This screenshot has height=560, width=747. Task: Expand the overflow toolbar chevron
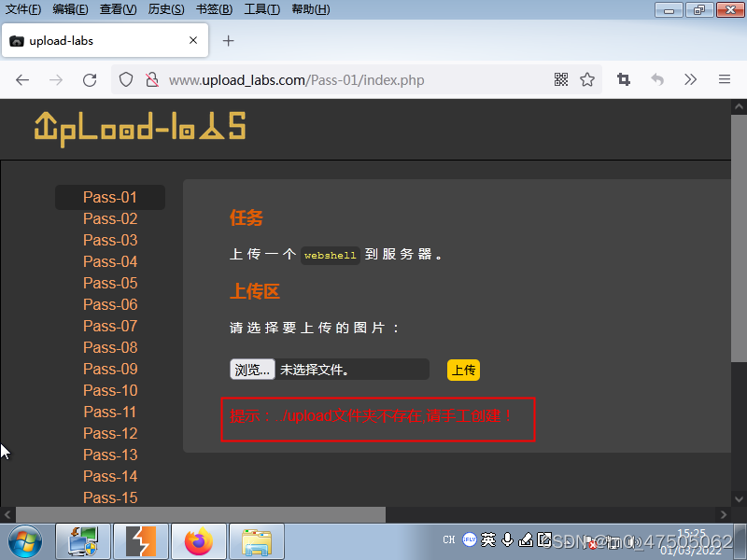coord(689,80)
